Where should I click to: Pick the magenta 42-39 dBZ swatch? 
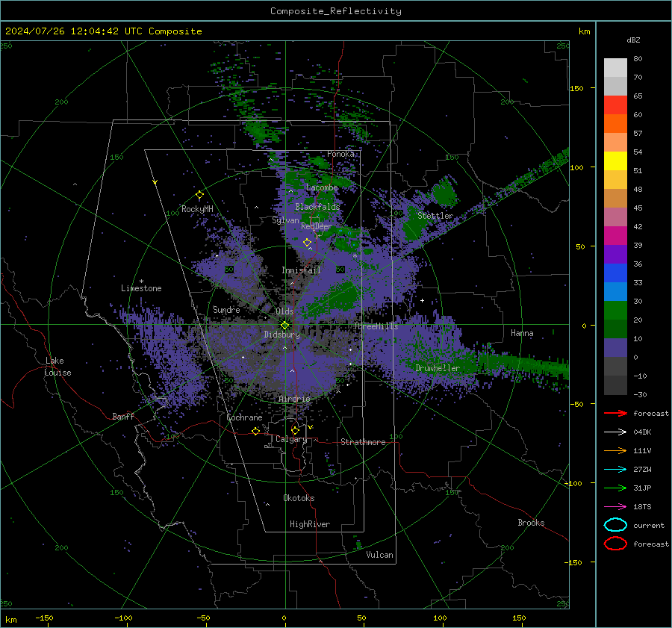[x=615, y=236]
